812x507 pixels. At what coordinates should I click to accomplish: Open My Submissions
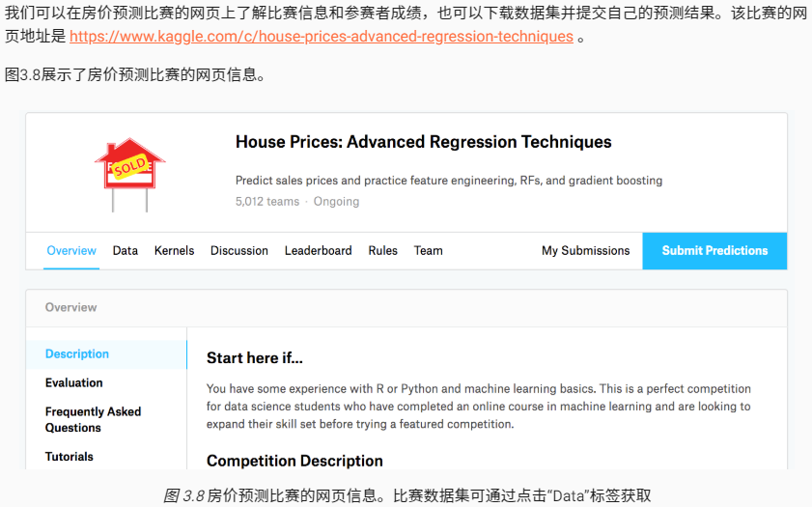click(586, 251)
